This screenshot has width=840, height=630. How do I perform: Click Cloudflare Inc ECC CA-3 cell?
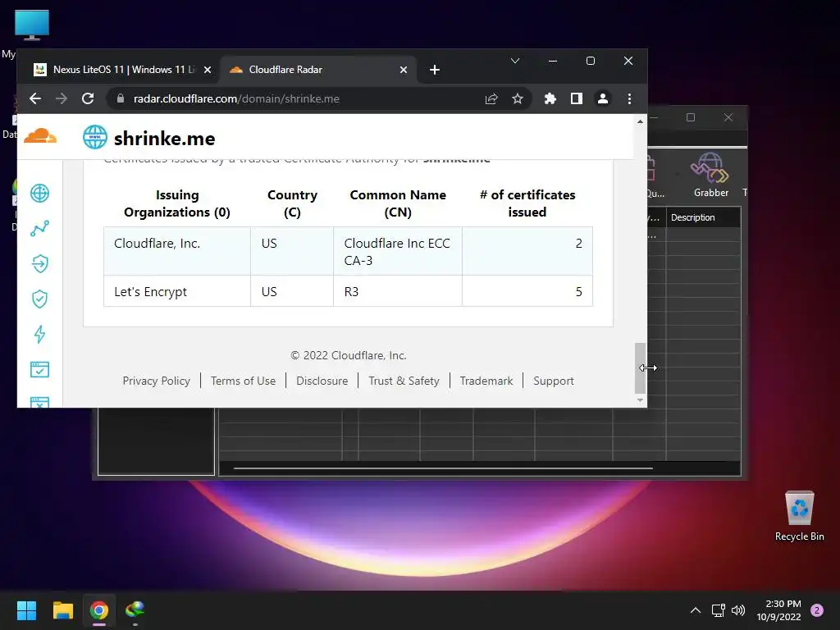(x=398, y=251)
